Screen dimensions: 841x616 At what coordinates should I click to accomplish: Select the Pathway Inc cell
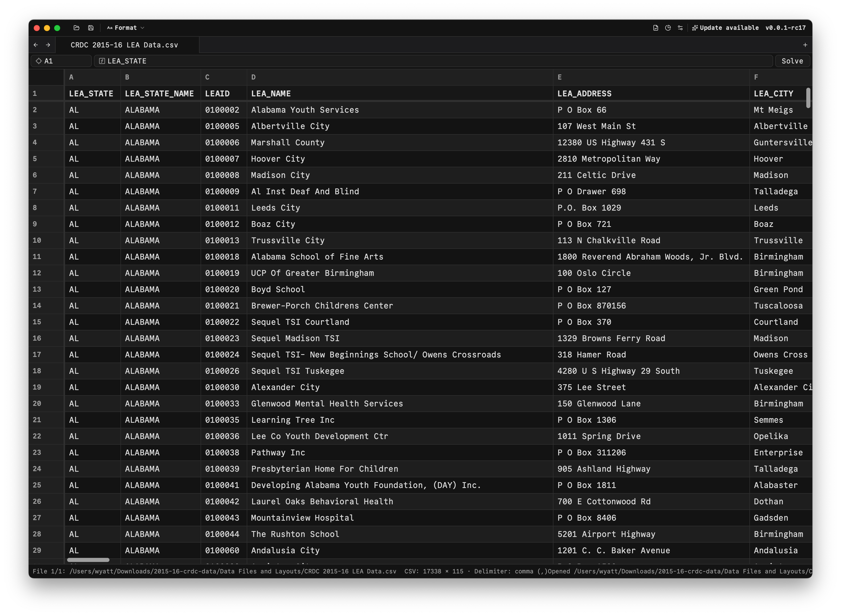[x=400, y=452]
